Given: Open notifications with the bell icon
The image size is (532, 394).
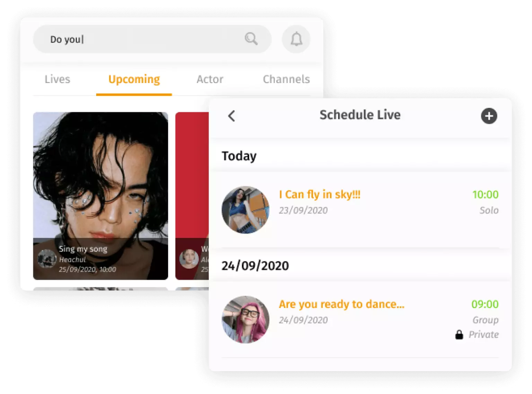Looking at the screenshot, I should click(296, 39).
